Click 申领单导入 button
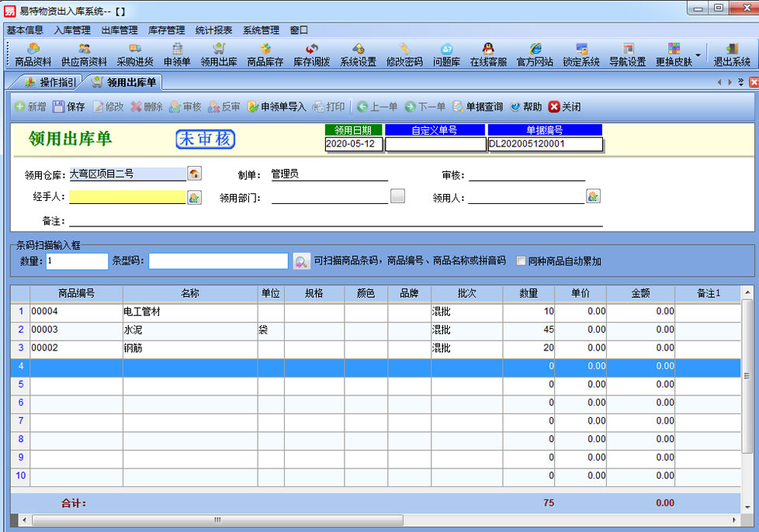 [276, 107]
